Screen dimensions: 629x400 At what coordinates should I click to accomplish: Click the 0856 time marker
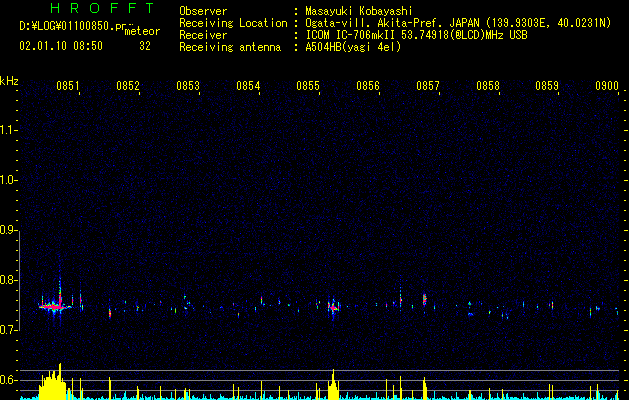(368, 86)
